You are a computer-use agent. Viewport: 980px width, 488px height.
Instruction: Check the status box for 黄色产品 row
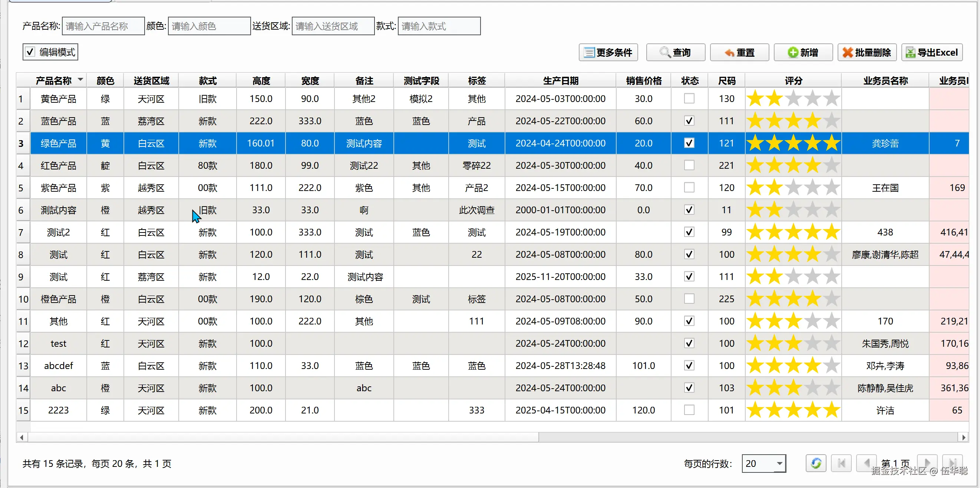(x=689, y=99)
